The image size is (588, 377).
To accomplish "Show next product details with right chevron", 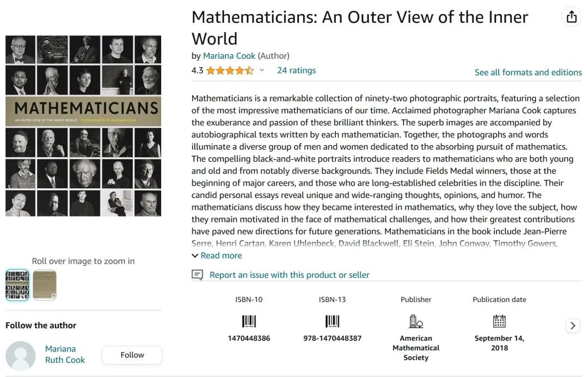I will coord(573,326).
